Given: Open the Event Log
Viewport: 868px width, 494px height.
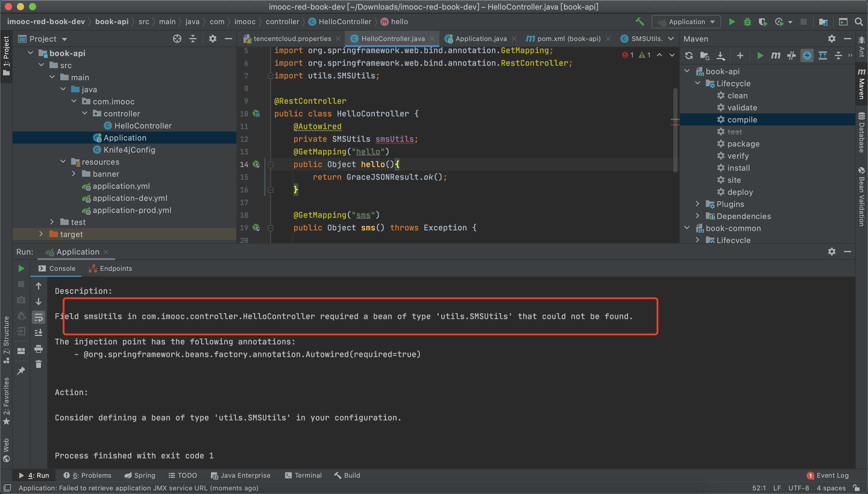Looking at the screenshot, I should click(x=828, y=475).
